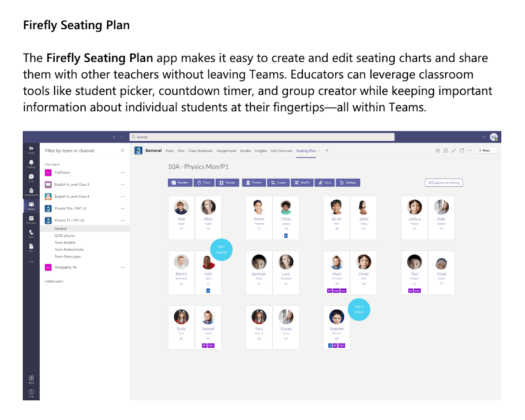Click the Random student picker button

tap(180, 183)
